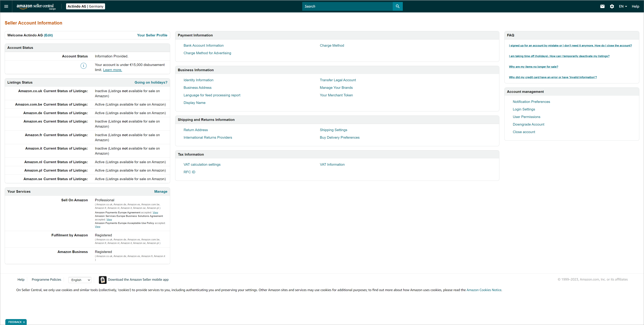Open Help in the top bar
Image resolution: width=644 pixels, height=325 pixels.
635,7
